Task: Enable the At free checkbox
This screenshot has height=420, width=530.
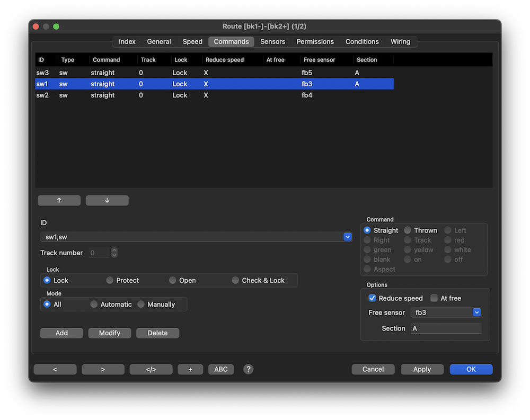Action: tap(434, 298)
